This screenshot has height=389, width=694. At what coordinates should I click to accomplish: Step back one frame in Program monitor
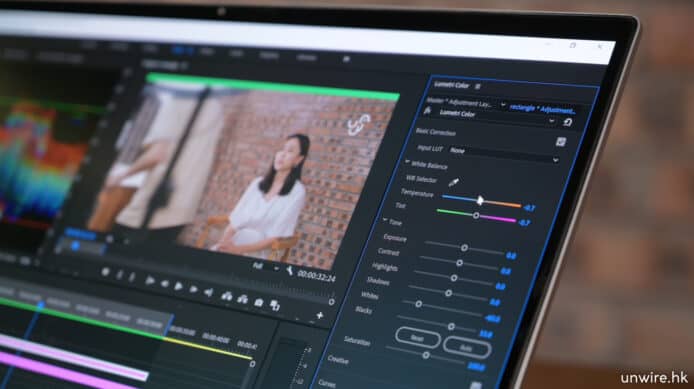164,284
